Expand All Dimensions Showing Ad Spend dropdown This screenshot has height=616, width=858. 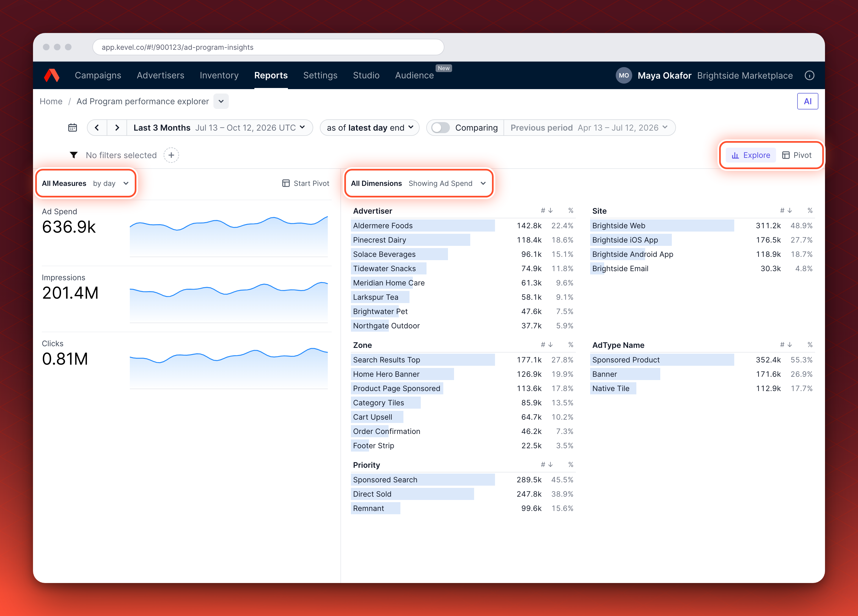point(418,183)
